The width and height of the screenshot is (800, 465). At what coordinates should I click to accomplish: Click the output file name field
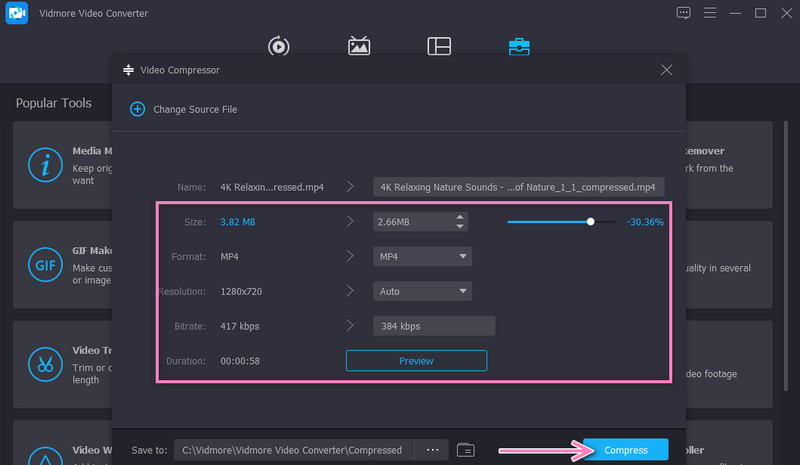(x=518, y=187)
